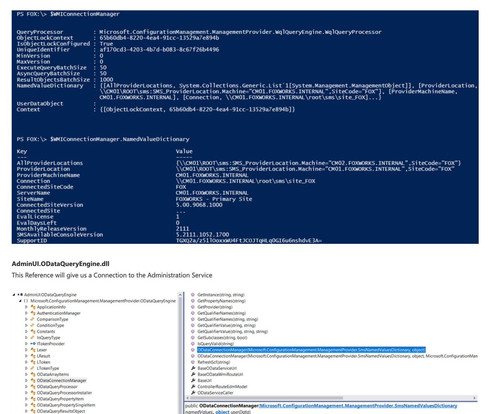
Task: Click method icon beside GetSubclasses(string, bool)
Action: 193,338
